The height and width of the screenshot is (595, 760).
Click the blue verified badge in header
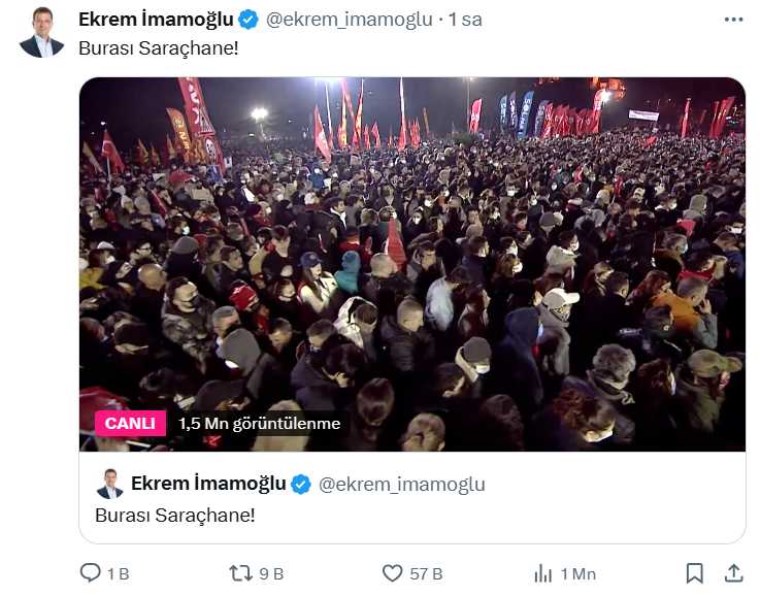coord(249,20)
